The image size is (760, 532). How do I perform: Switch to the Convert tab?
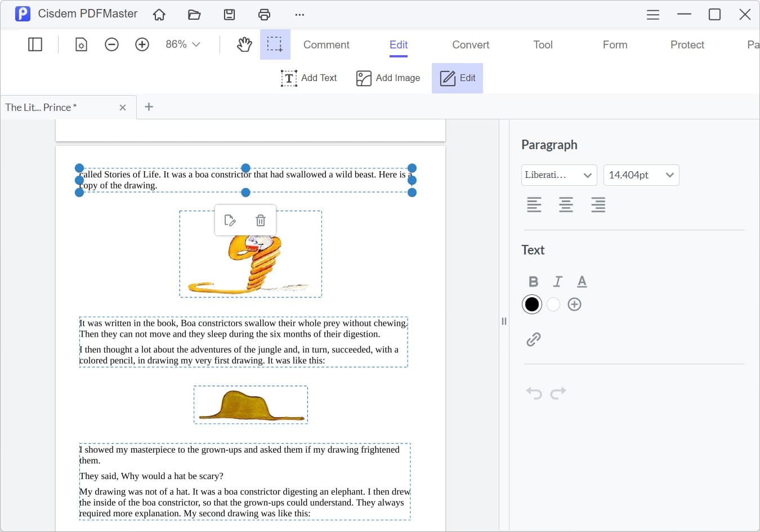pyautogui.click(x=470, y=44)
